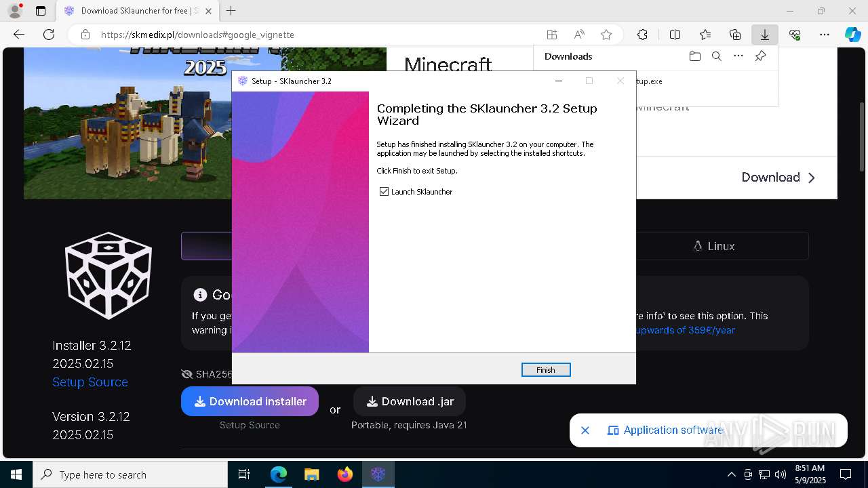868x488 pixels.
Task: Click the SKlauncher setup taskbar icon
Action: [378, 474]
